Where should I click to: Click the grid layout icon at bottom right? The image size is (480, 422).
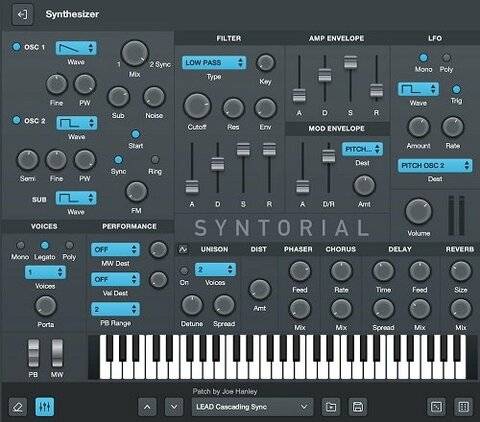pos(463,407)
